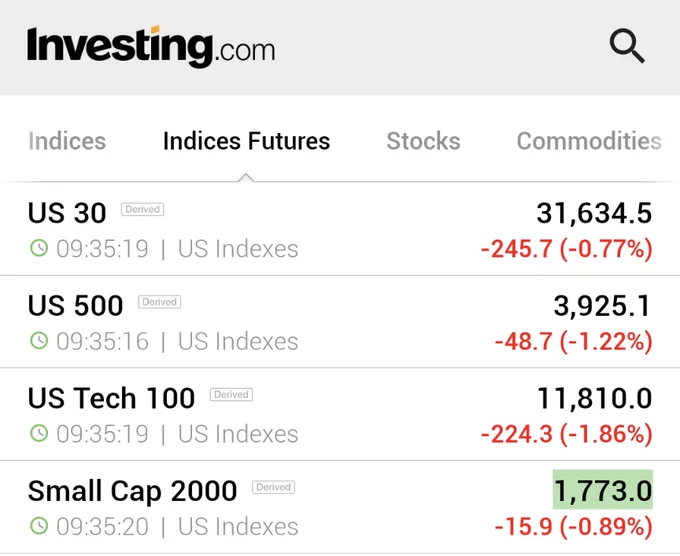The height and width of the screenshot is (556, 680).
Task: Click the clock icon in Small Cap 2000 row
Action: (39, 526)
